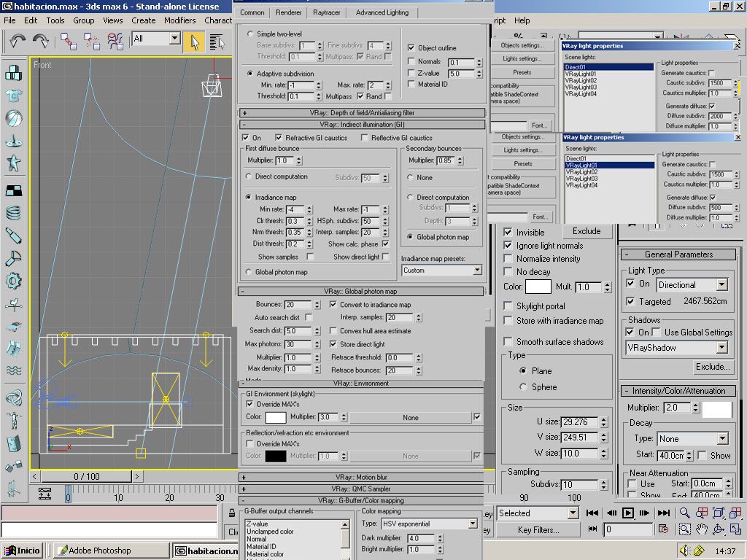Screen dimensions: 747x560
Task: Click Exclude button beside Invisible checkbox
Action: point(587,231)
